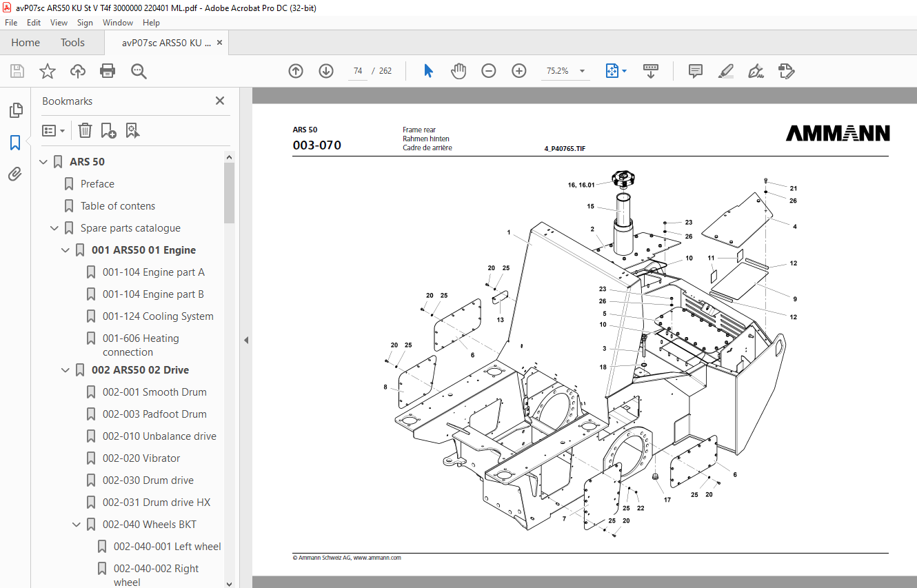Image resolution: width=917 pixels, height=588 pixels.
Task: Open the File menu
Action: click(x=11, y=23)
